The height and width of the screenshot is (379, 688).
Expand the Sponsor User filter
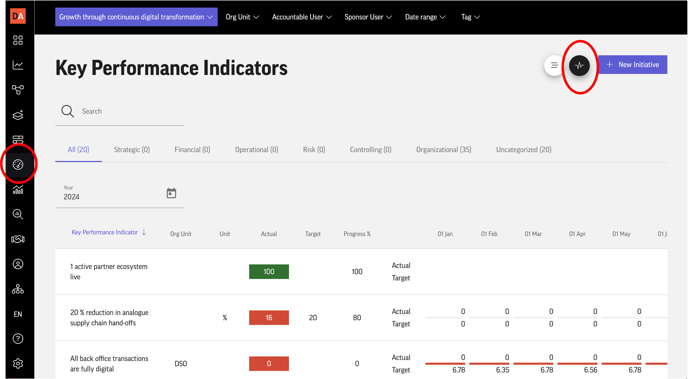pyautogui.click(x=368, y=17)
